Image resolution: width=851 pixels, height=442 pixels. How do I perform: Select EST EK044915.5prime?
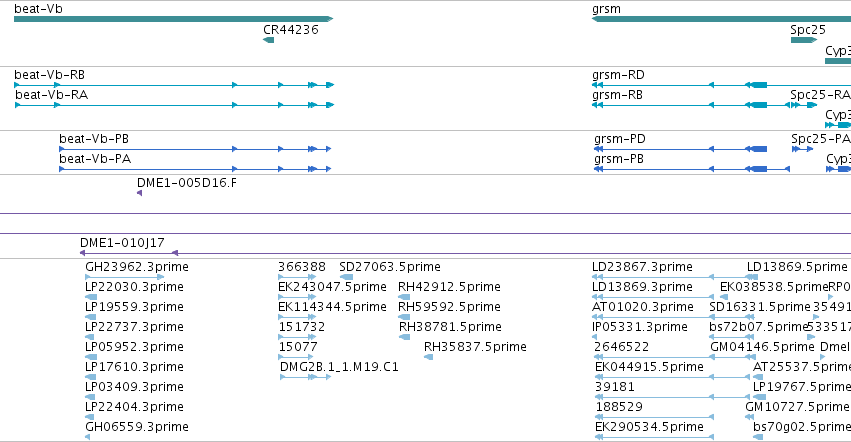tap(649, 367)
